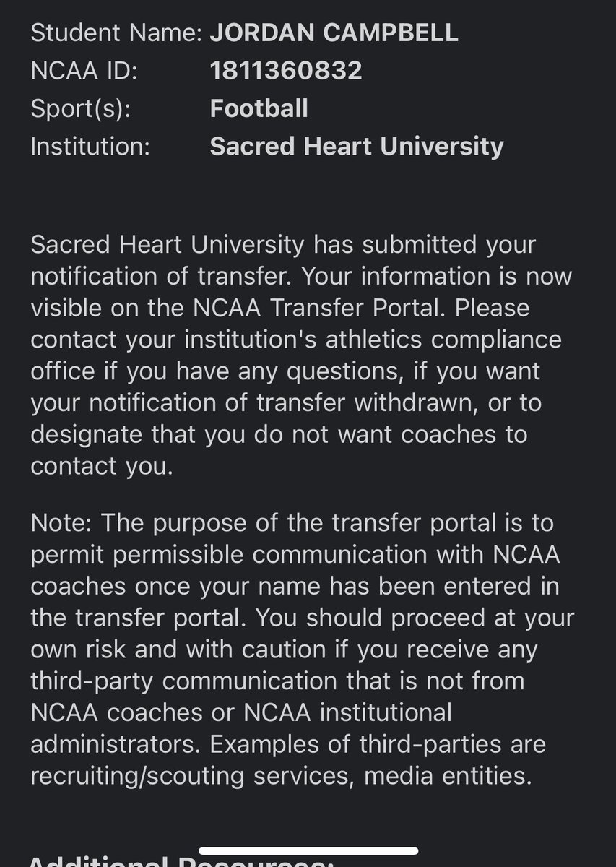The width and height of the screenshot is (616, 867).
Task: Tap the iOS home indicator bar
Action: 308,851
